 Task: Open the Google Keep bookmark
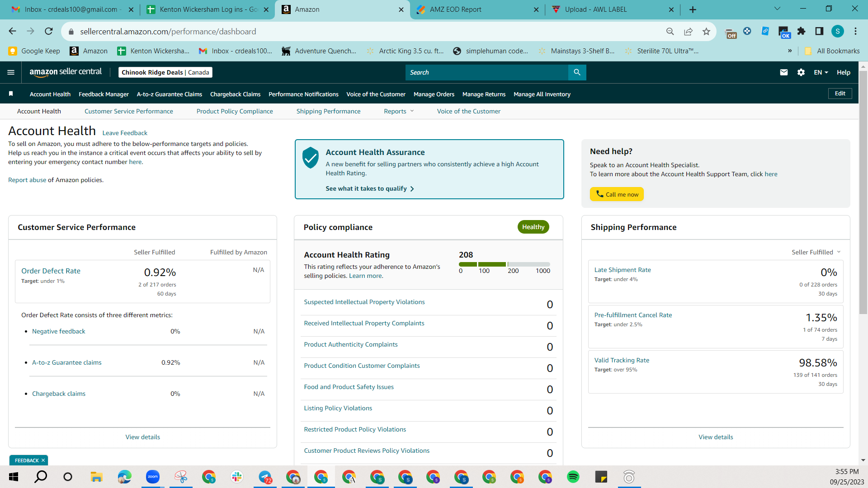tap(34, 51)
